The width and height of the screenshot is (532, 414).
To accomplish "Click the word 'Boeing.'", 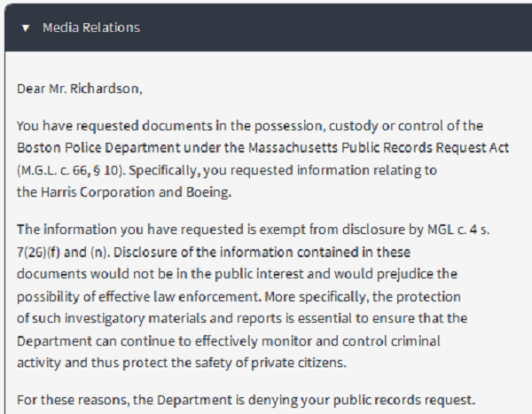I will 208,192.
